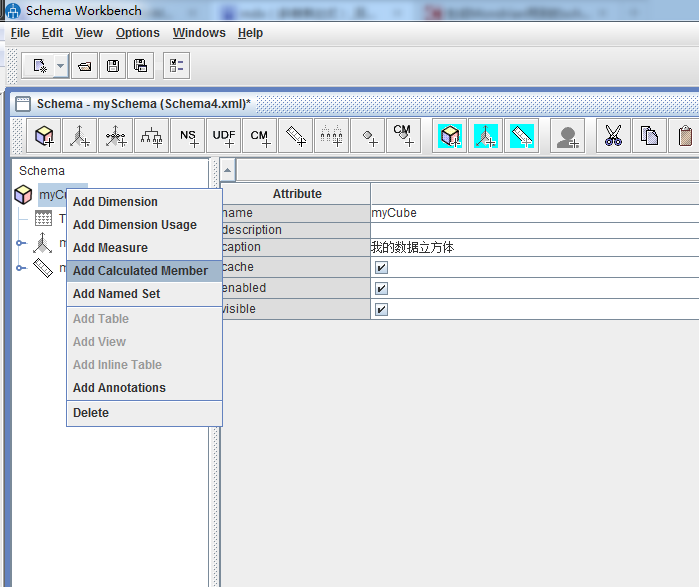Open the File menu
Viewport: 699px width, 587px height.
[x=20, y=33]
